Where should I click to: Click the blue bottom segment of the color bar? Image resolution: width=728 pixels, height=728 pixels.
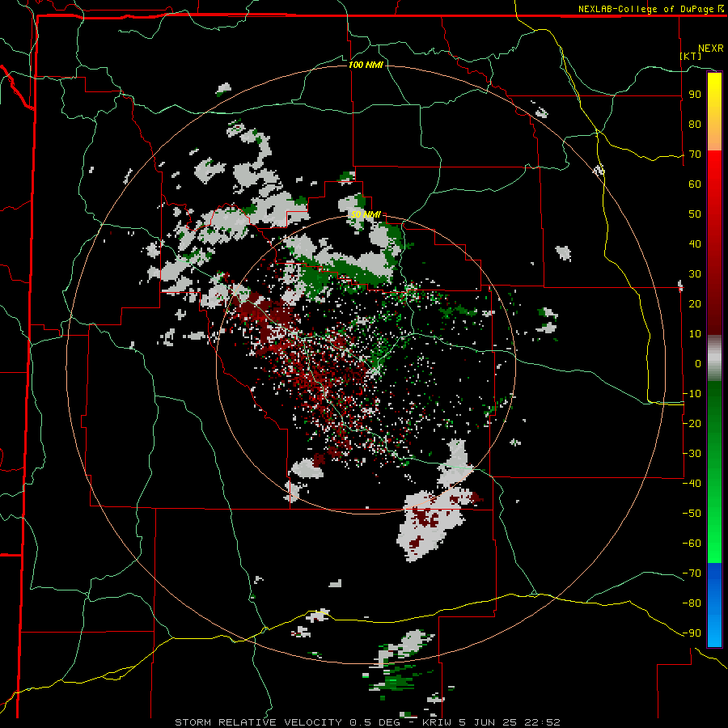click(x=714, y=605)
